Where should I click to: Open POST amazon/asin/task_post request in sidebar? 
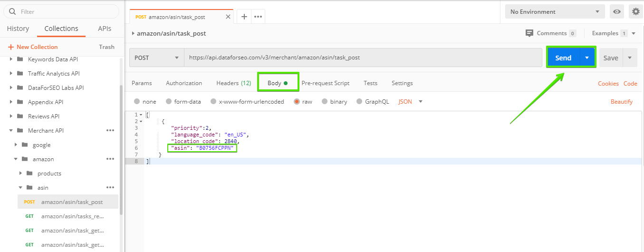point(67,202)
